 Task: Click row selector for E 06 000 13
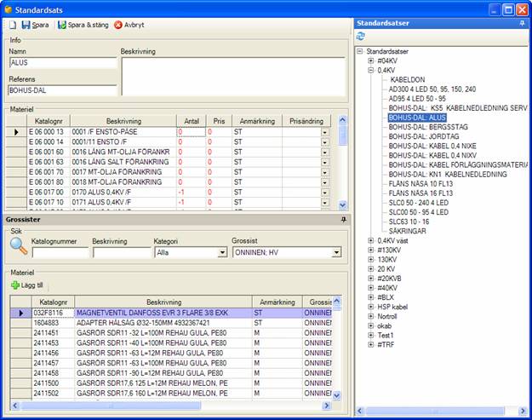[x=16, y=132]
